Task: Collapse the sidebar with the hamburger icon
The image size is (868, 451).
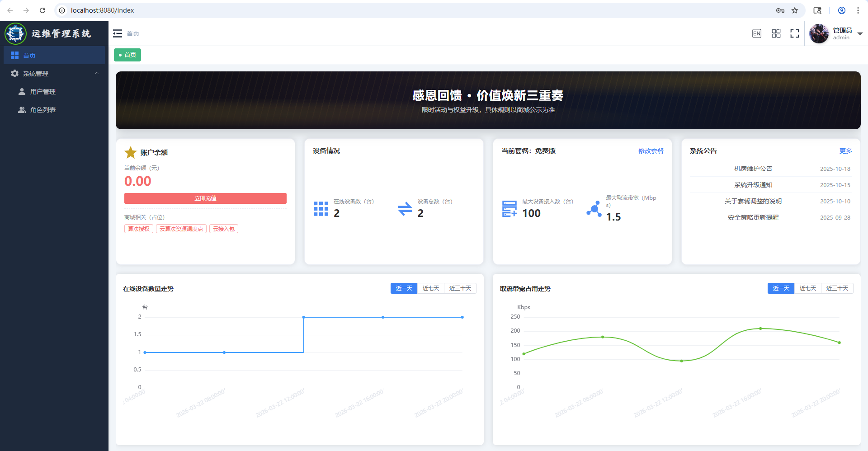Action: (118, 33)
